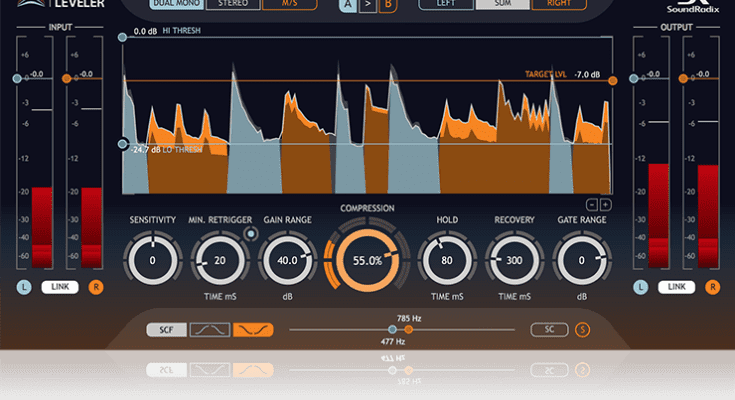Click the minus zoom icon below the waveform

tap(593, 205)
